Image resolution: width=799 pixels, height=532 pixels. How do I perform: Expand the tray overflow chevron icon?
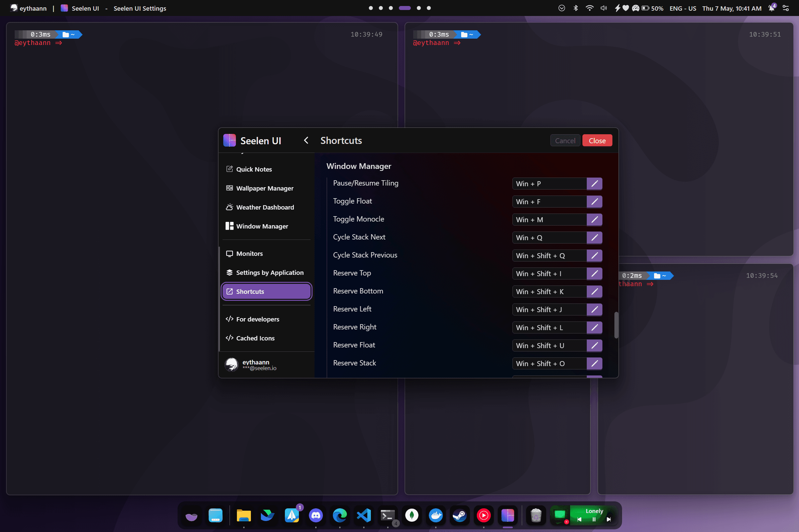(561, 8)
